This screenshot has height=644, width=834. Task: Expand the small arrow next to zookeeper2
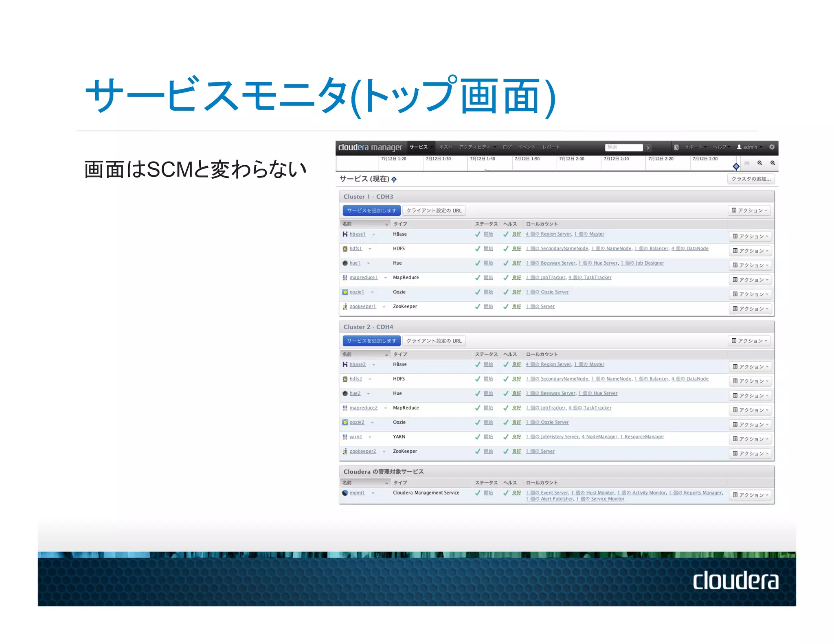pos(384,451)
